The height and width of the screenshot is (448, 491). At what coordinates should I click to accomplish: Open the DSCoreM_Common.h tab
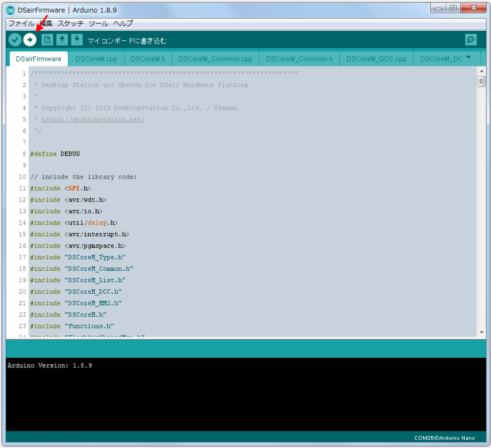point(299,59)
